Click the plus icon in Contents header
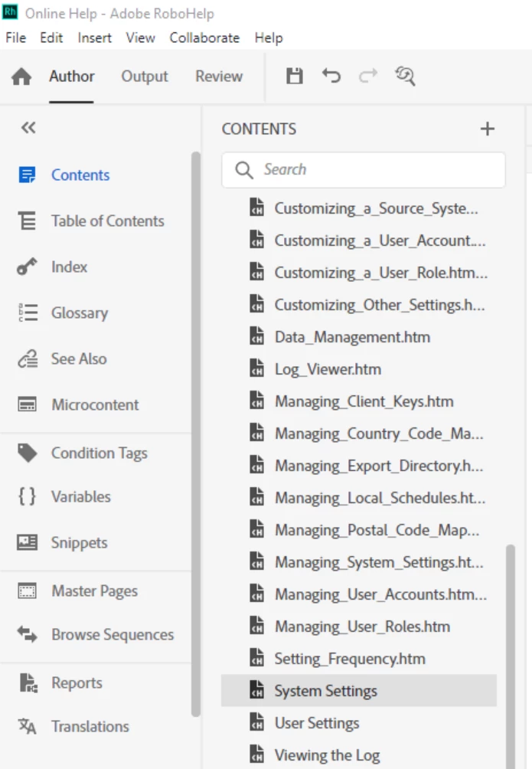This screenshot has height=769, width=532. tap(488, 129)
